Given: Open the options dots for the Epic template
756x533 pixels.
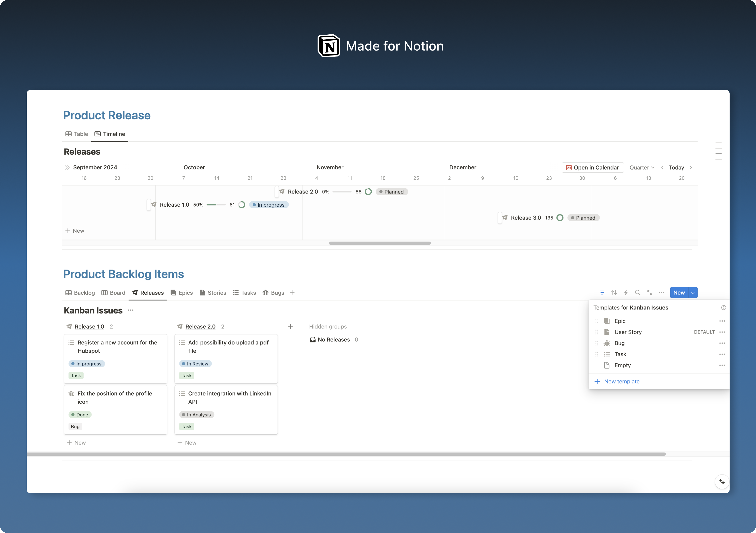Looking at the screenshot, I should pyautogui.click(x=722, y=321).
